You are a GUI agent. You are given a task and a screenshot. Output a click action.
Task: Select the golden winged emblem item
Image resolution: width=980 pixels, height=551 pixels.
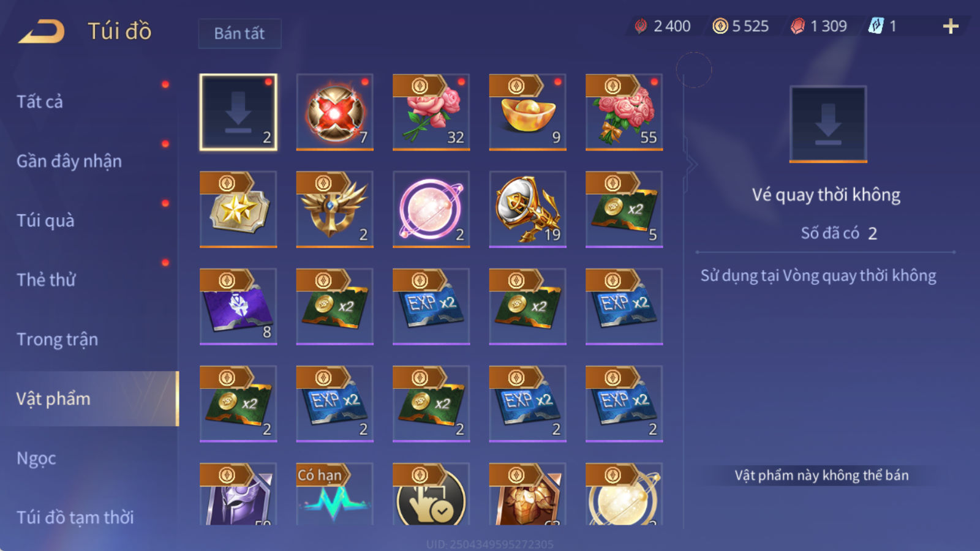point(334,209)
